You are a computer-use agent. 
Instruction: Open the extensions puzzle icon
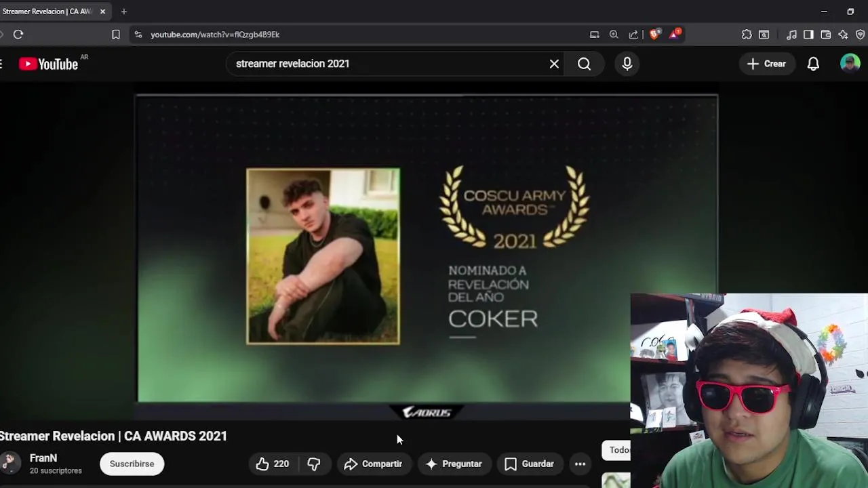tap(747, 35)
